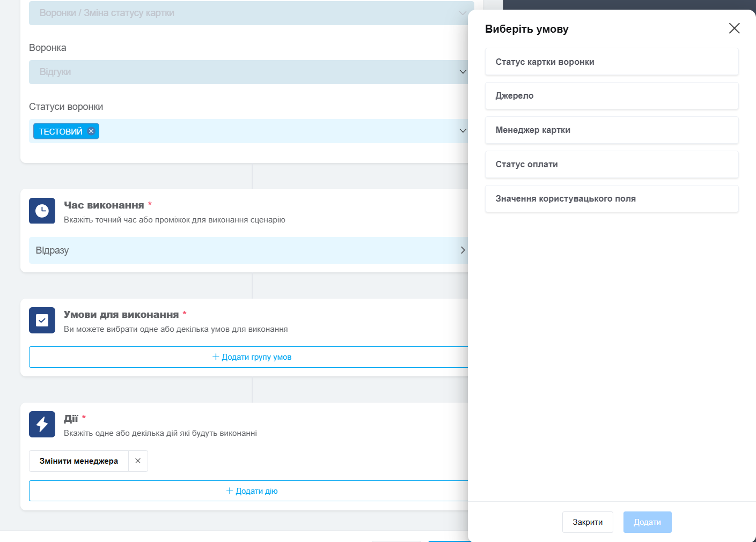Viewport: 756px width, 542px height.
Task: Open the Змінити менеджера action
Action: coord(79,461)
